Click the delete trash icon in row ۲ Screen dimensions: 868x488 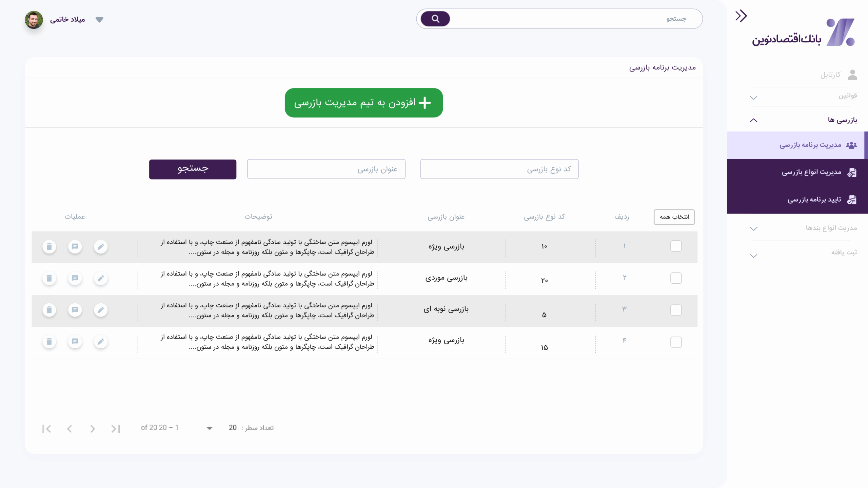pos(49,278)
